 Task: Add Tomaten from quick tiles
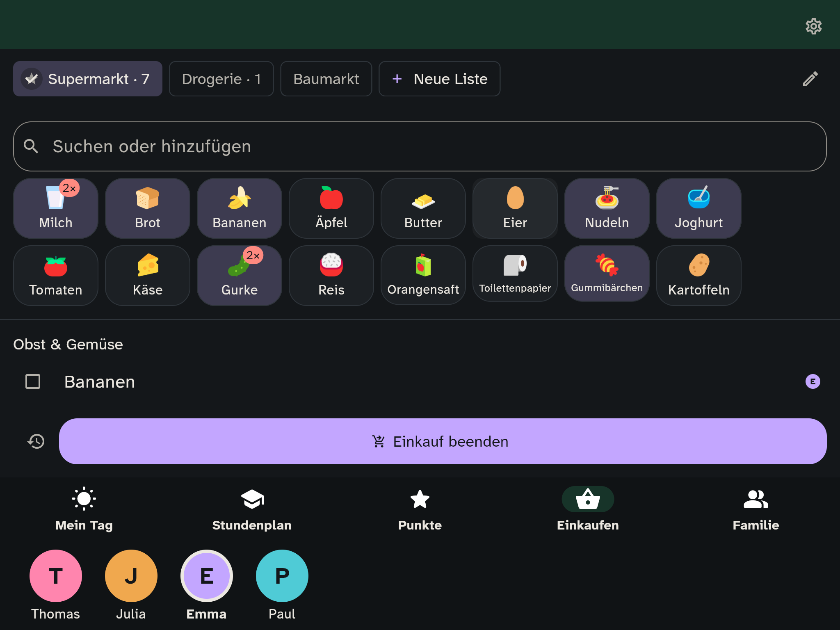pos(56,276)
